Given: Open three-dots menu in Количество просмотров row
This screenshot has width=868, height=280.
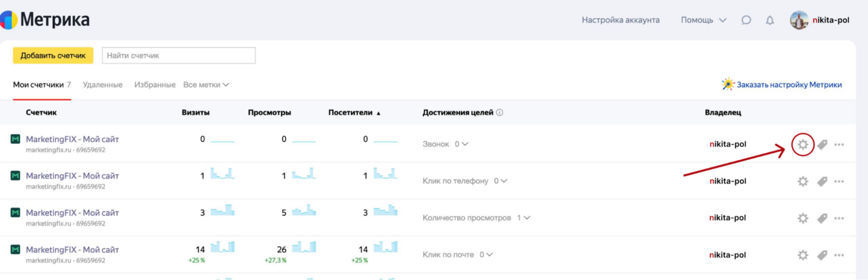Looking at the screenshot, I should click(x=839, y=218).
